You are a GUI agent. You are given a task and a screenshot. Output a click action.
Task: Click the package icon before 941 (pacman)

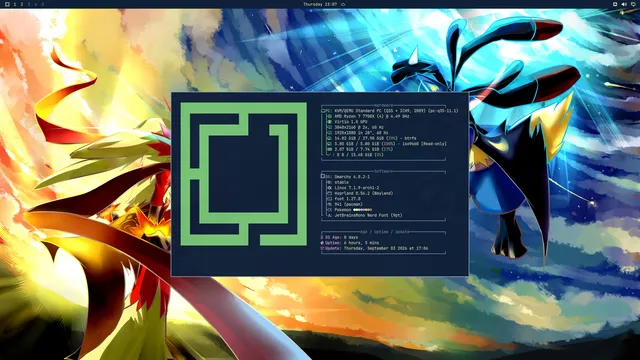click(x=329, y=204)
